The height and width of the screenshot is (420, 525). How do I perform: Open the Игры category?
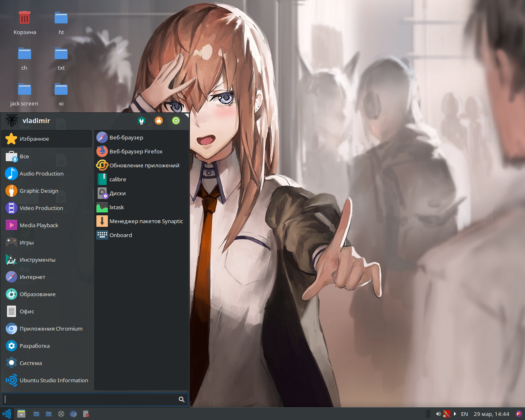click(46, 242)
